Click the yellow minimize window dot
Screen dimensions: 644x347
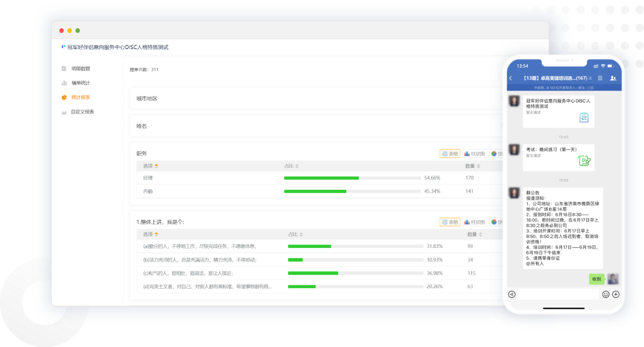point(69,31)
